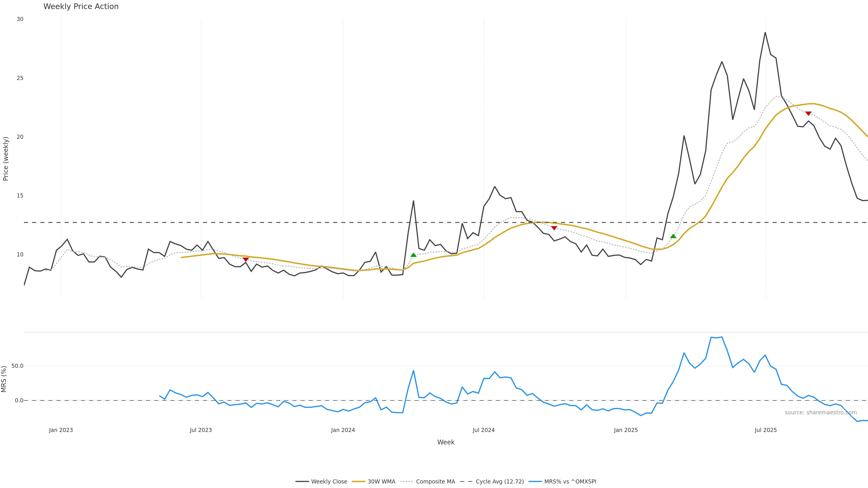Click the red down-triangle marker in late 2024

554,228
